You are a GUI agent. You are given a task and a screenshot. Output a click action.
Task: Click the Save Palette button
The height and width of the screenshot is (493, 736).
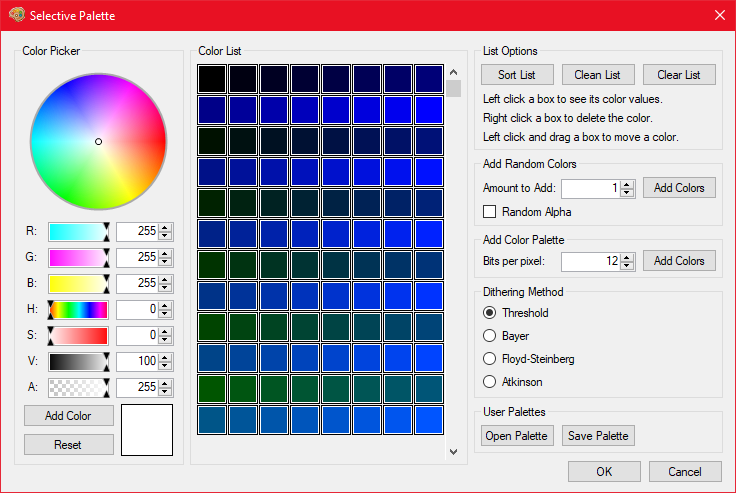click(x=598, y=436)
